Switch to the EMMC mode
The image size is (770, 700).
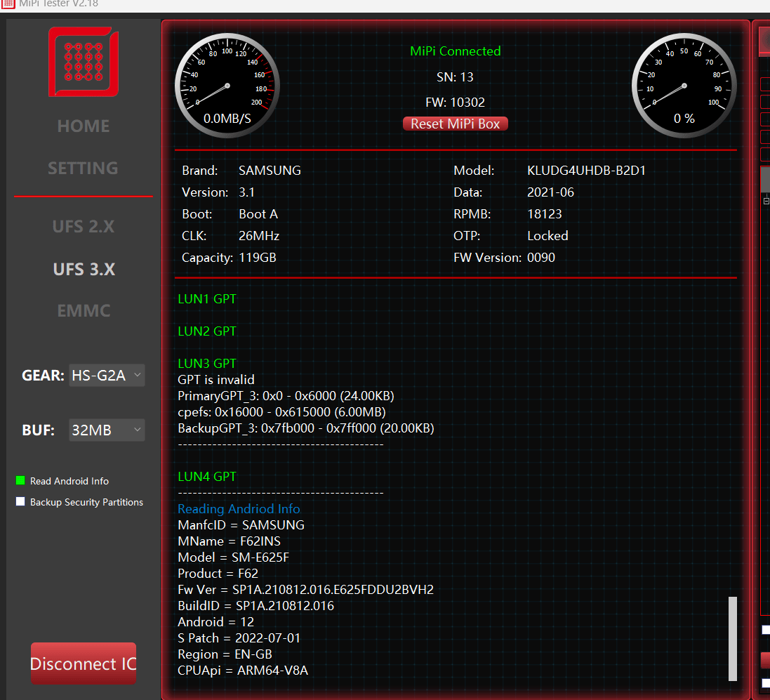[84, 311]
